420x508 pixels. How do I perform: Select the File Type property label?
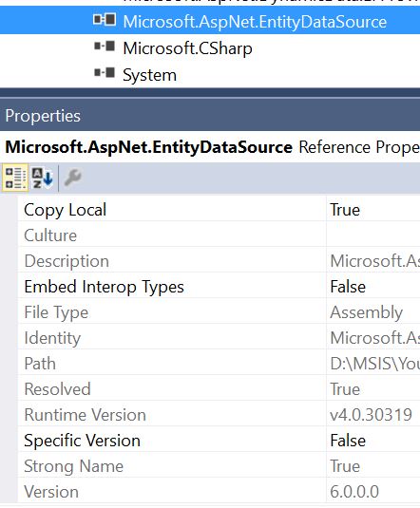(x=56, y=312)
